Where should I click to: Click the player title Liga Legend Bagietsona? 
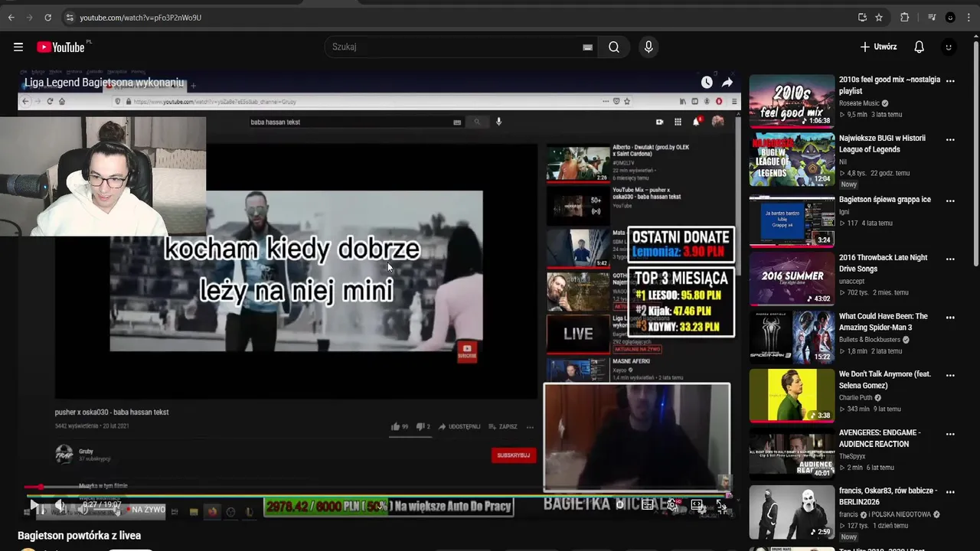pos(104,83)
